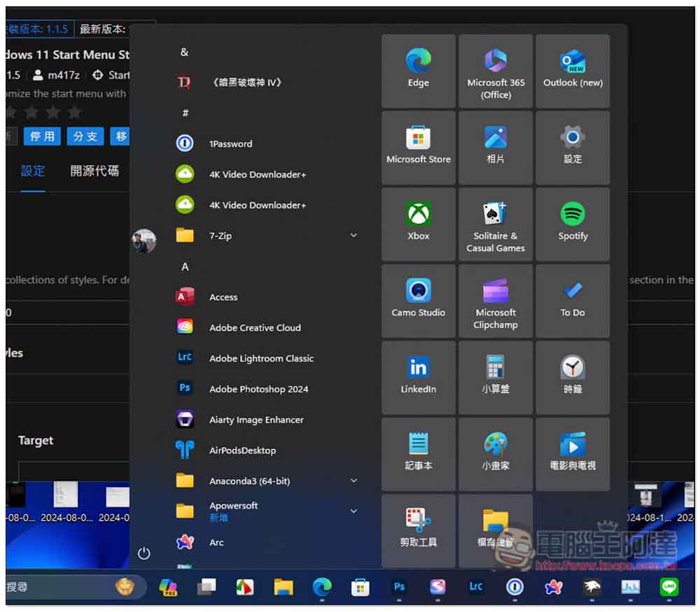
Task: Click the 分支 fork button
Action: click(85, 136)
